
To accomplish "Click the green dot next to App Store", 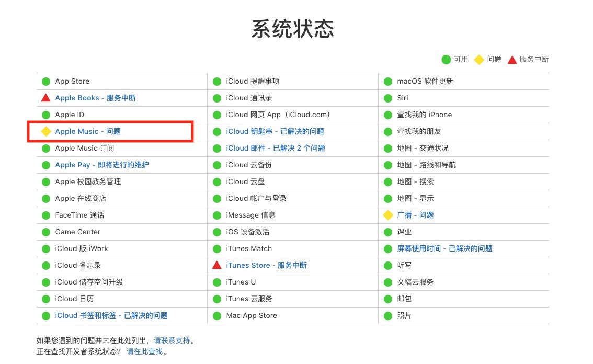I will click(46, 81).
